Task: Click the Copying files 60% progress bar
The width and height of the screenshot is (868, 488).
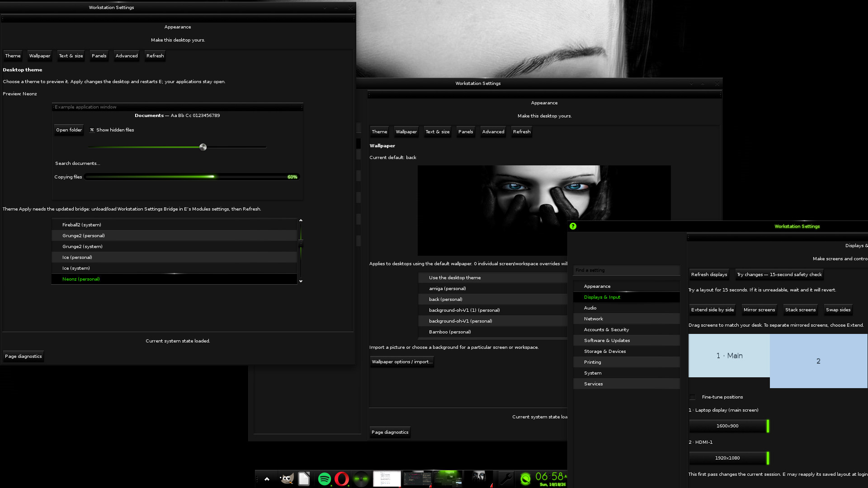Action: pos(192,177)
